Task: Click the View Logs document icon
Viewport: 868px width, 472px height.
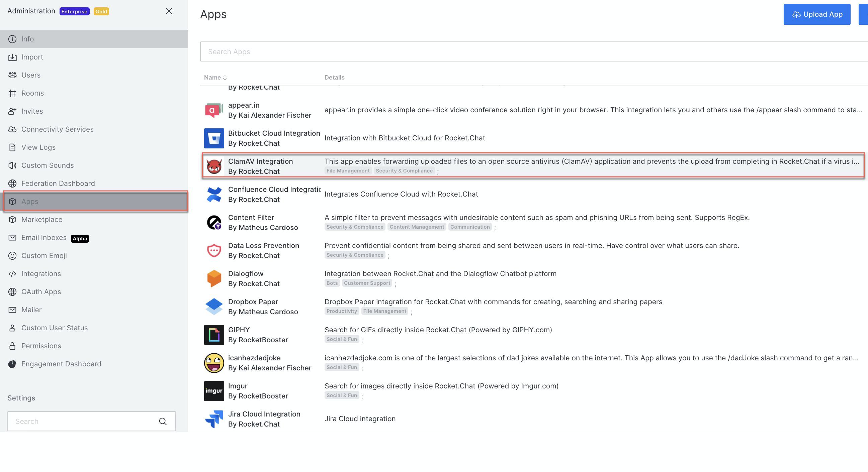Action: point(12,147)
